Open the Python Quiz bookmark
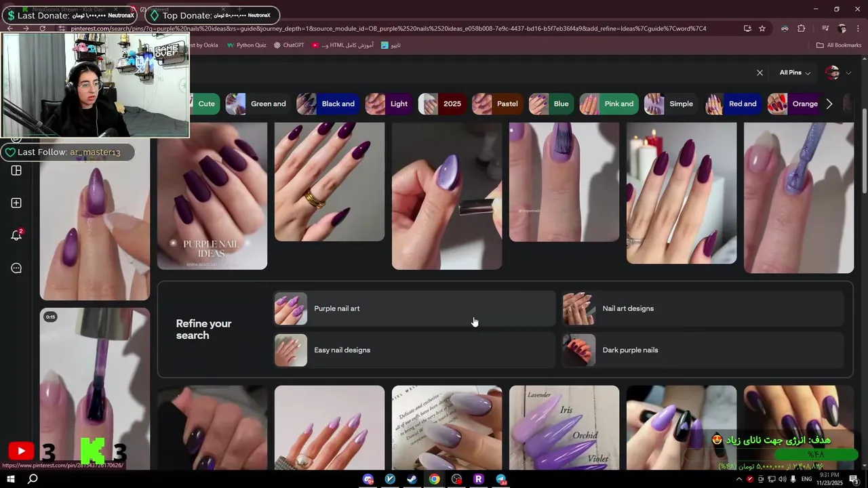This screenshot has height=488, width=868. point(246,45)
